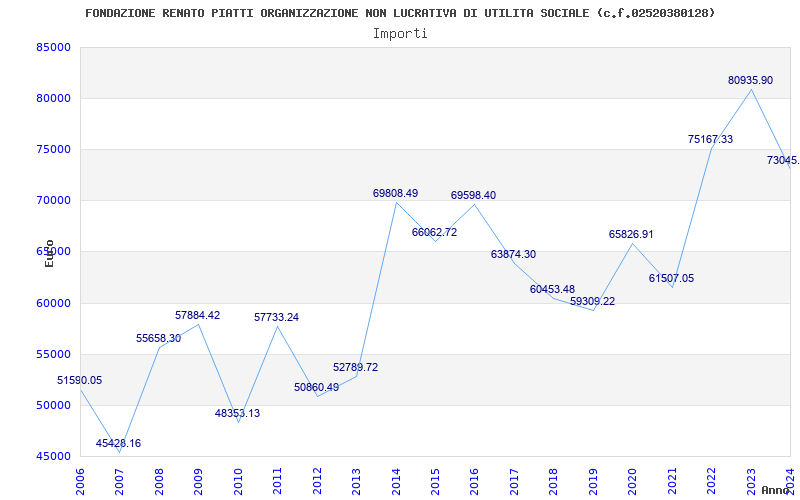Click x-axis year 2018
The image size is (800, 500).
click(x=554, y=481)
